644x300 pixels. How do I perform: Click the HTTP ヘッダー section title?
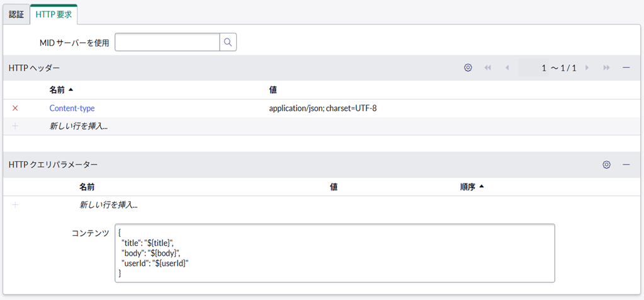(33, 68)
